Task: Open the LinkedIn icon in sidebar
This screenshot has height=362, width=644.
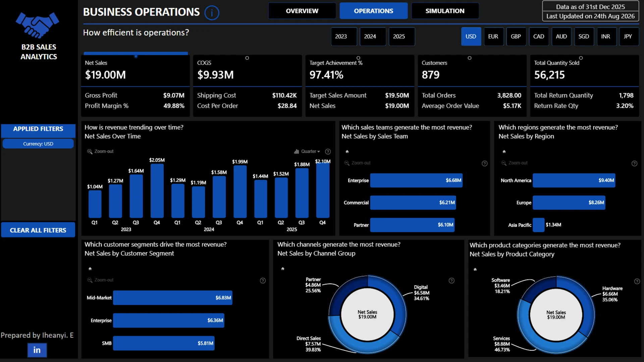Action: point(37,350)
